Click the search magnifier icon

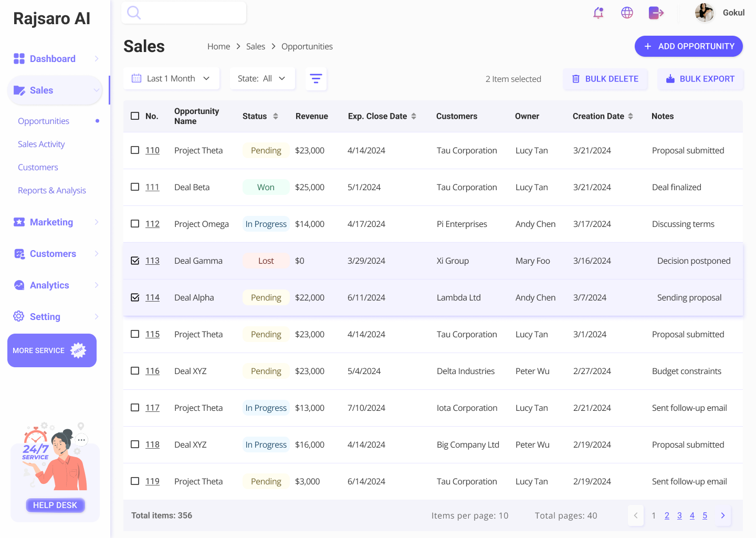[134, 13]
